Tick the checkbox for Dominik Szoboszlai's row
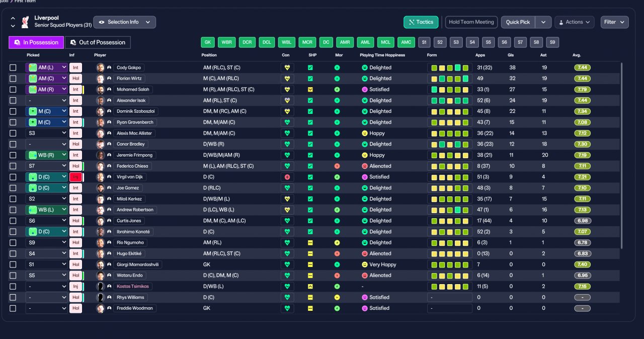Image resolution: width=644 pixels, height=339 pixels. (x=13, y=111)
